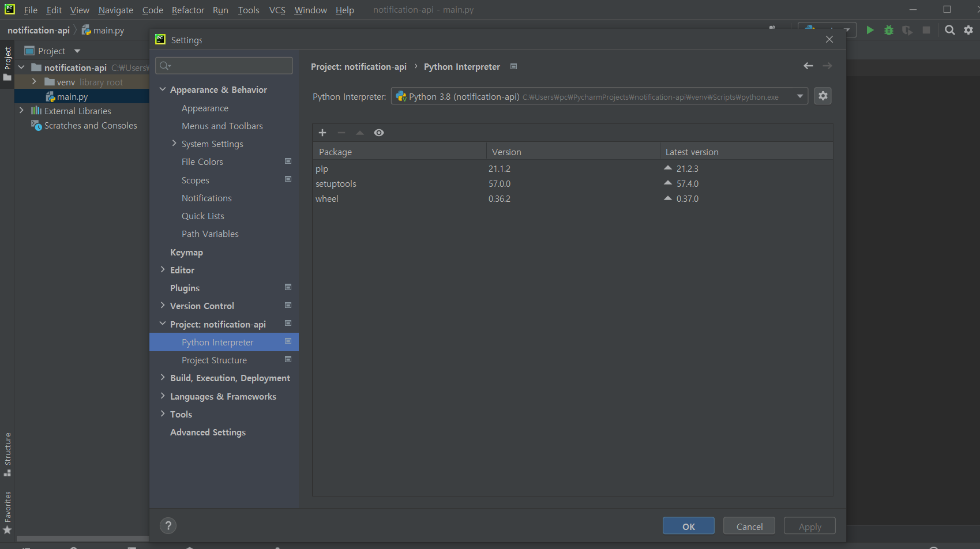The image size is (980, 549).
Task: Open Scopes settings page
Action: tap(195, 180)
